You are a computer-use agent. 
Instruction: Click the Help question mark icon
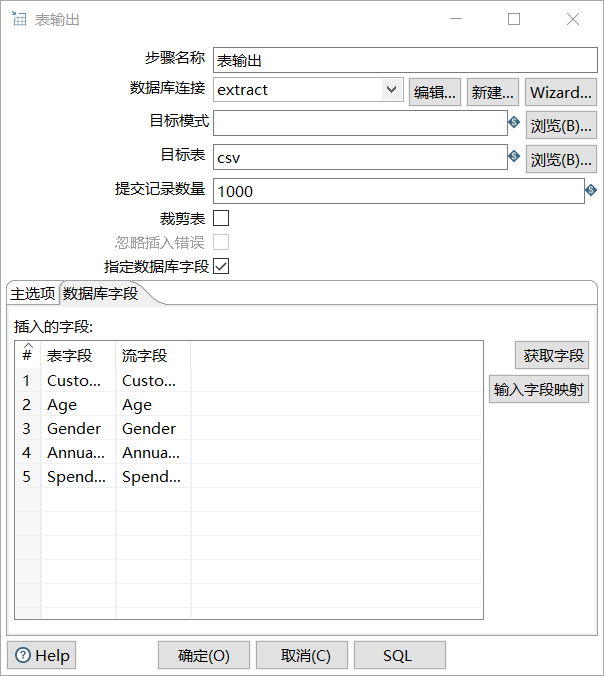tap(23, 655)
